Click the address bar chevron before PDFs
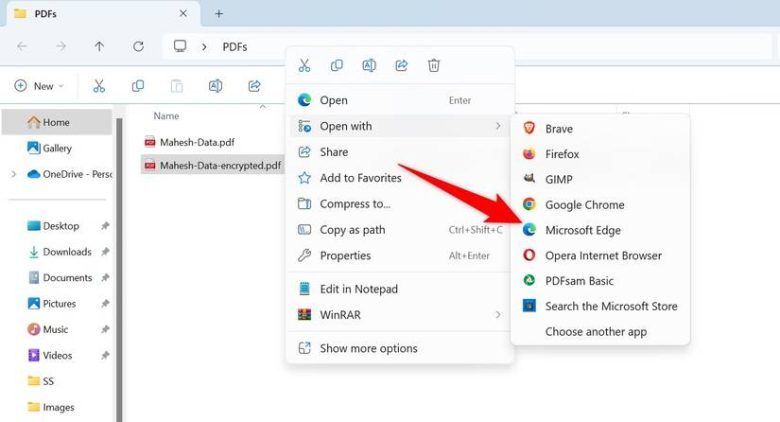The width and height of the screenshot is (780, 422). click(x=204, y=47)
